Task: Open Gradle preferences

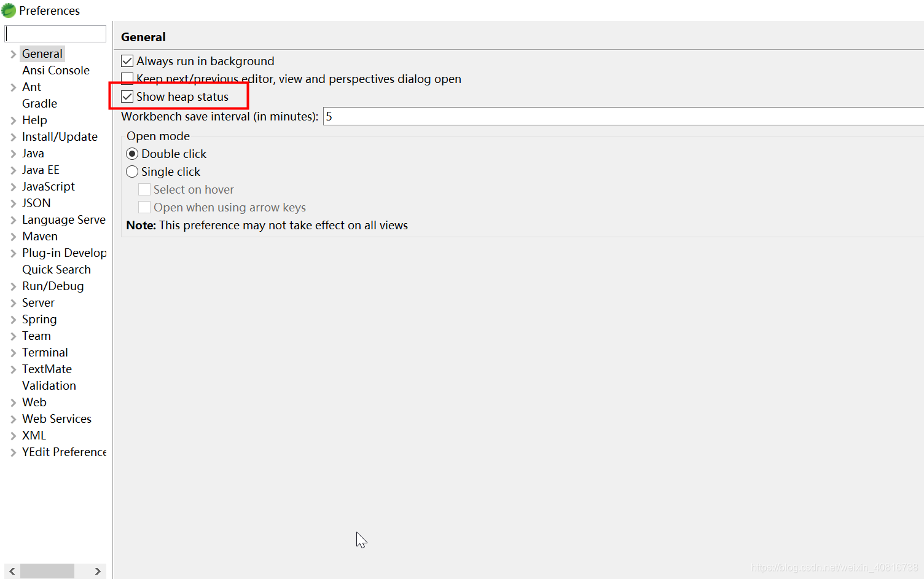Action: (x=39, y=103)
